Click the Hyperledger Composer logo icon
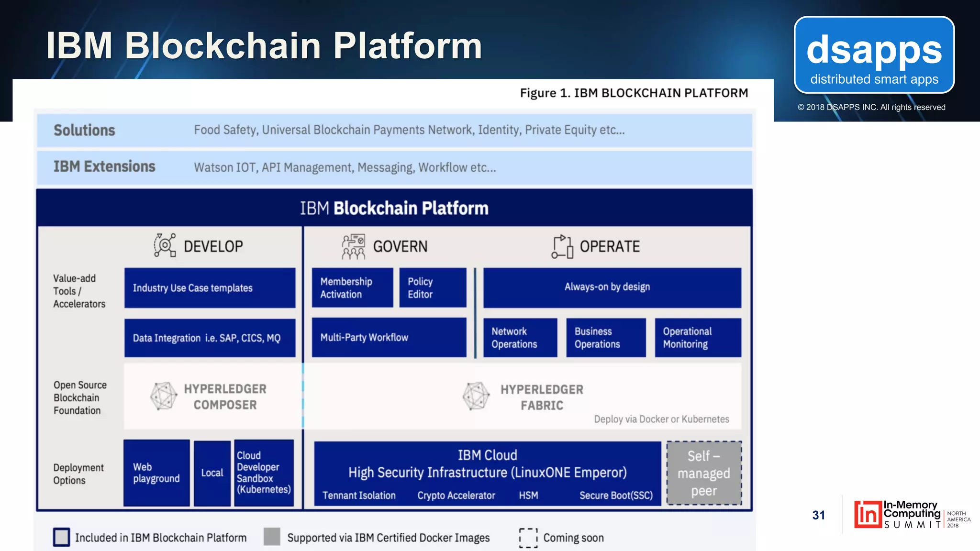The width and height of the screenshot is (980, 551). click(x=164, y=396)
